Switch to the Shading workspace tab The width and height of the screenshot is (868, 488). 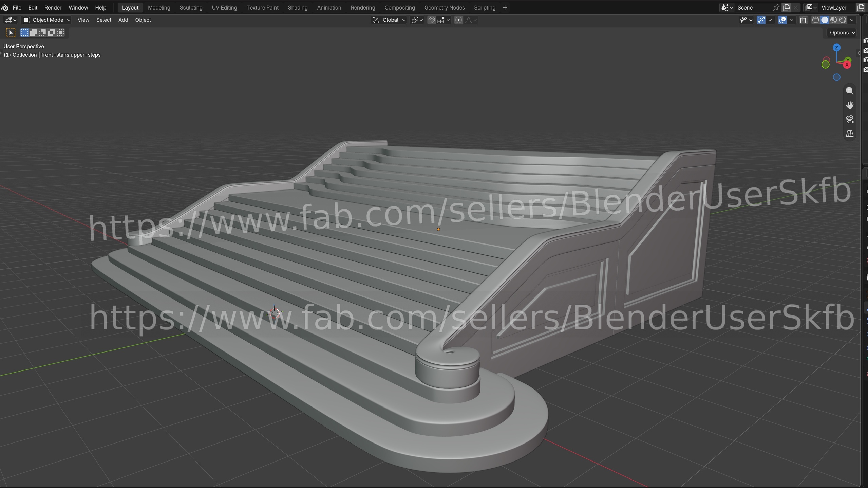[298, 7]
